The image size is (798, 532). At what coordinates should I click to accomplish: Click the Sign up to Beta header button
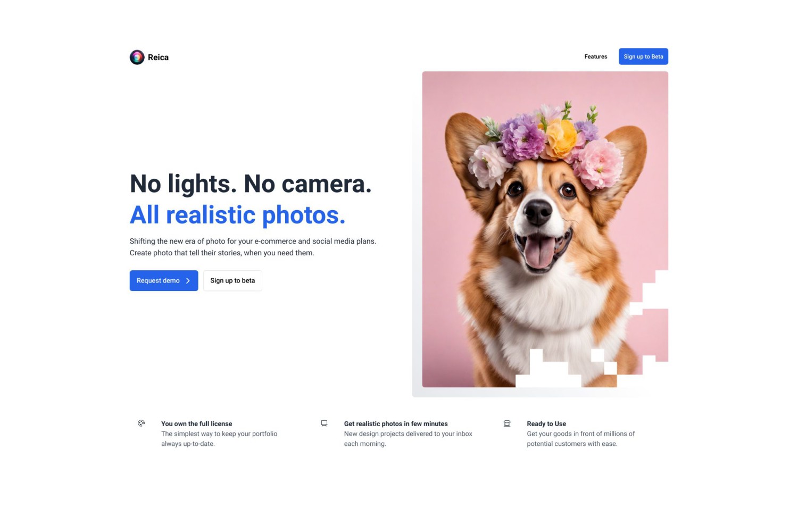pos(643,56)
